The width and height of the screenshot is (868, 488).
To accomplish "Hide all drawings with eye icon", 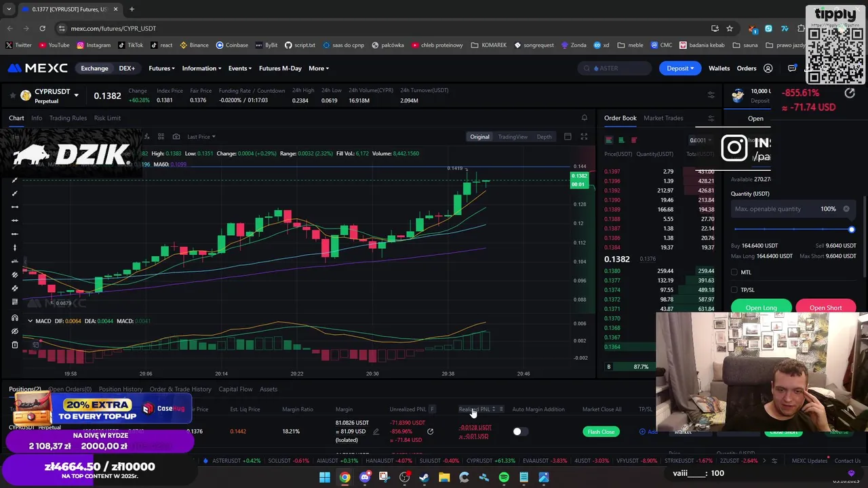I will pyautogui.click(x=15, y=331).
